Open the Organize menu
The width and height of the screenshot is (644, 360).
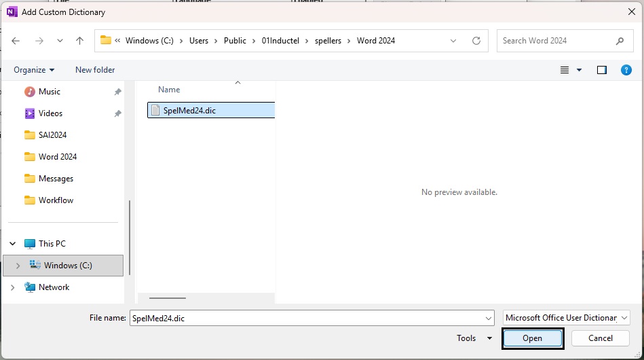coord(34,70)
